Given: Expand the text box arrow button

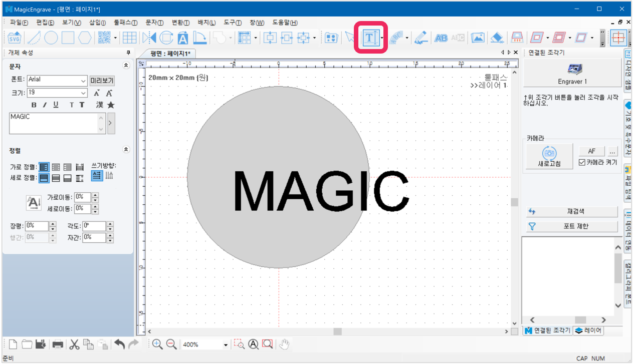Looking at the screenshot, I should pos(111,123).
